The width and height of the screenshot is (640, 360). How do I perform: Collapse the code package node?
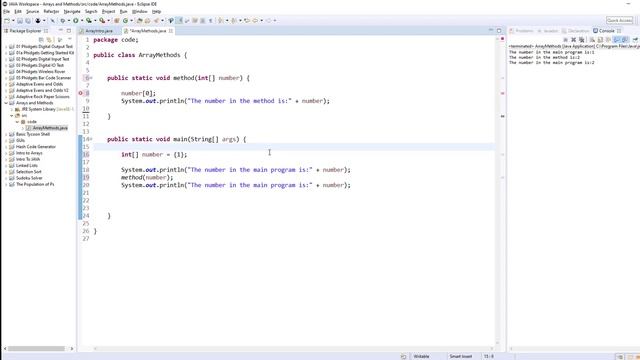pyautogui.click(x=17, y=122)
